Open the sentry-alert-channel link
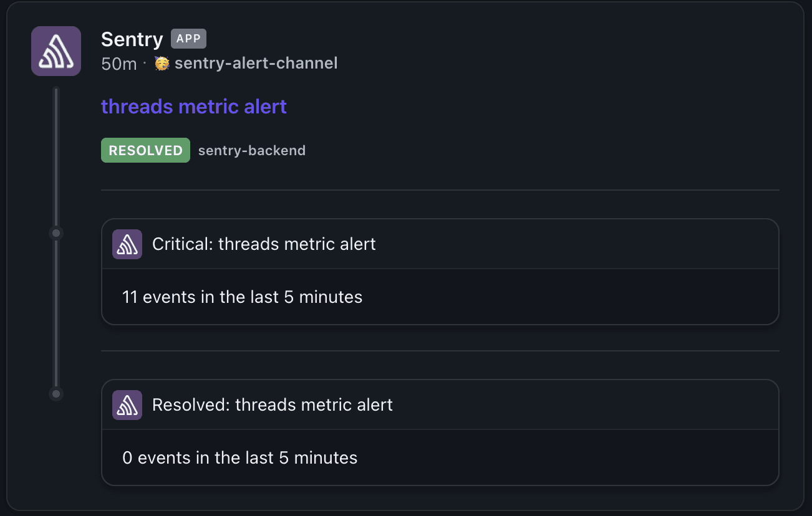The width and height of the screenshot is (812, 516). [256, 63]
